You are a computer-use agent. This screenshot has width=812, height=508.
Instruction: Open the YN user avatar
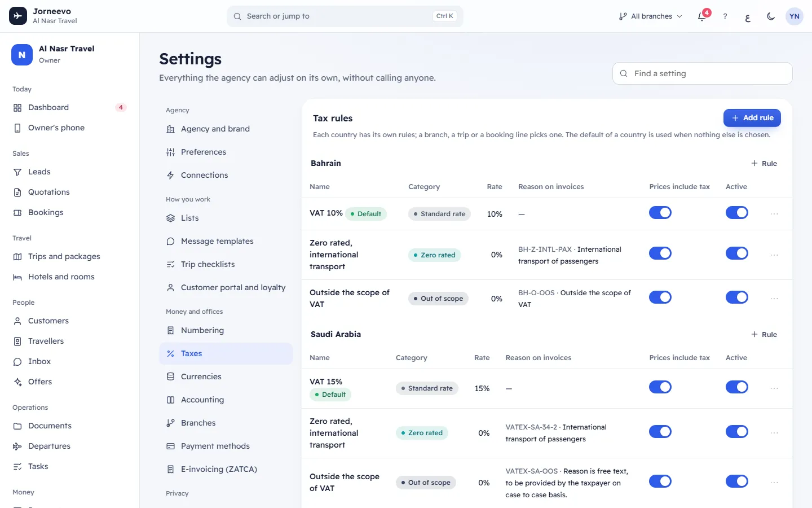[x=795, y=16]
